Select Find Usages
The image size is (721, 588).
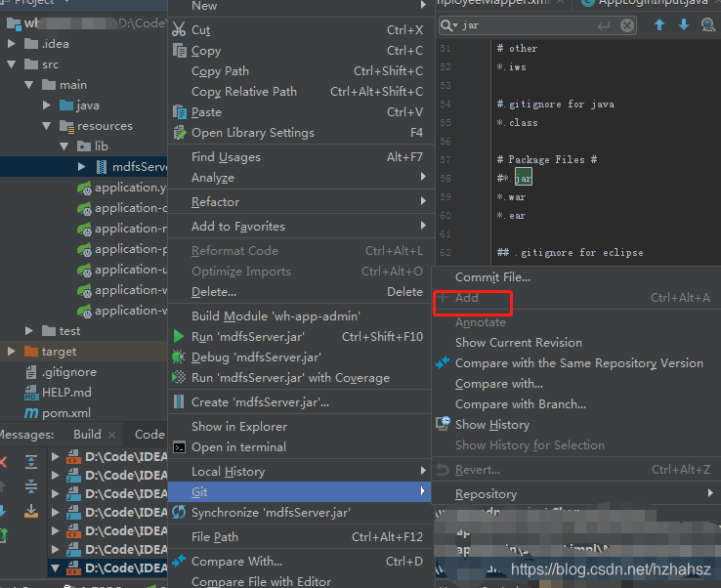[301, 157]
